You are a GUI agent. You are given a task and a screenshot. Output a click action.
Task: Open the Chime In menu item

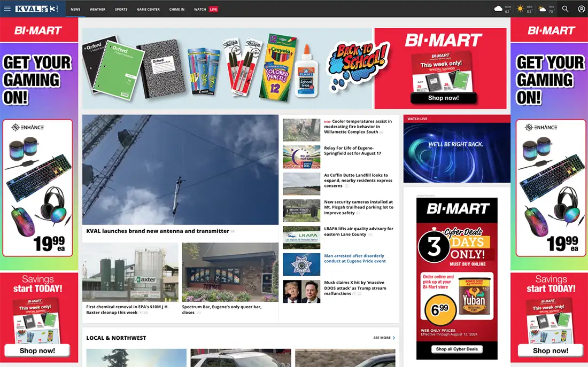pos(176,9)
